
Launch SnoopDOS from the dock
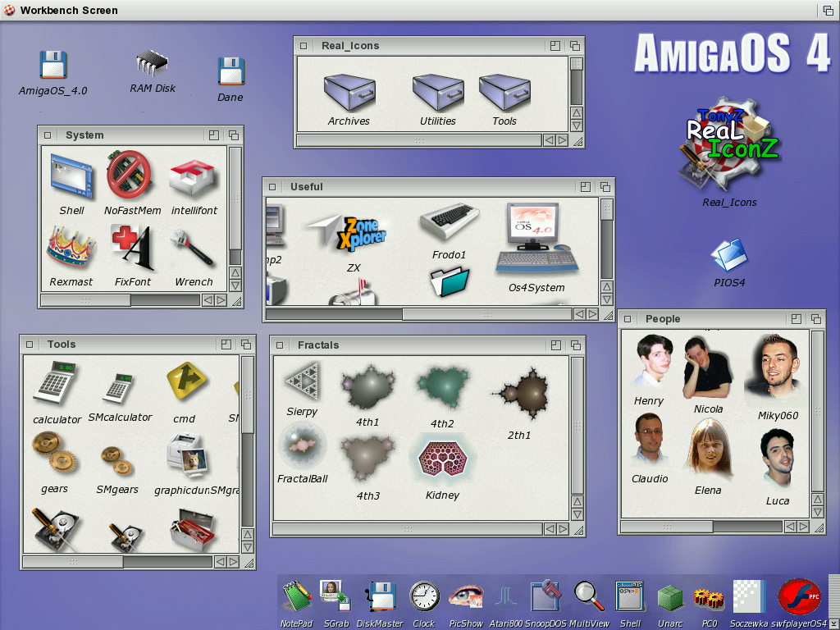pyautogui.click(x=546, y=596)
